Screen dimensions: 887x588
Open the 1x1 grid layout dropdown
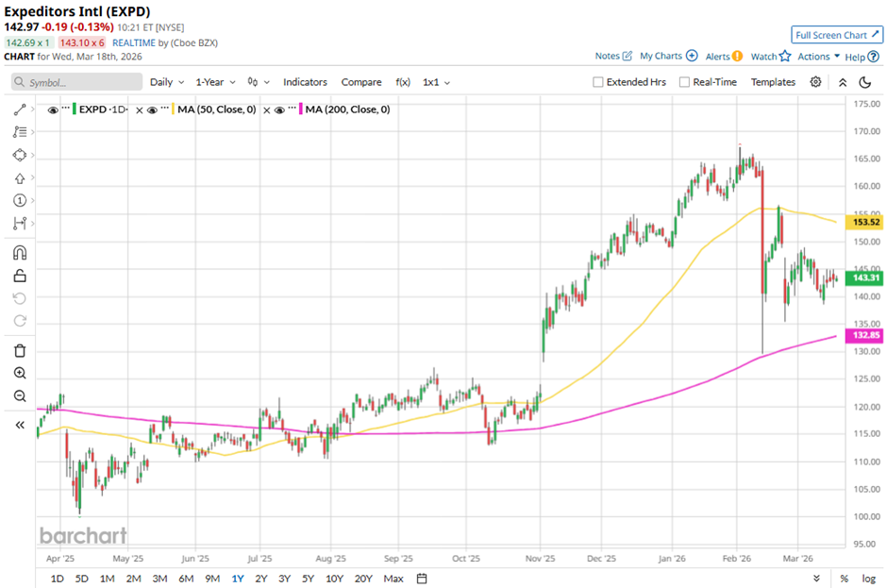436,82
